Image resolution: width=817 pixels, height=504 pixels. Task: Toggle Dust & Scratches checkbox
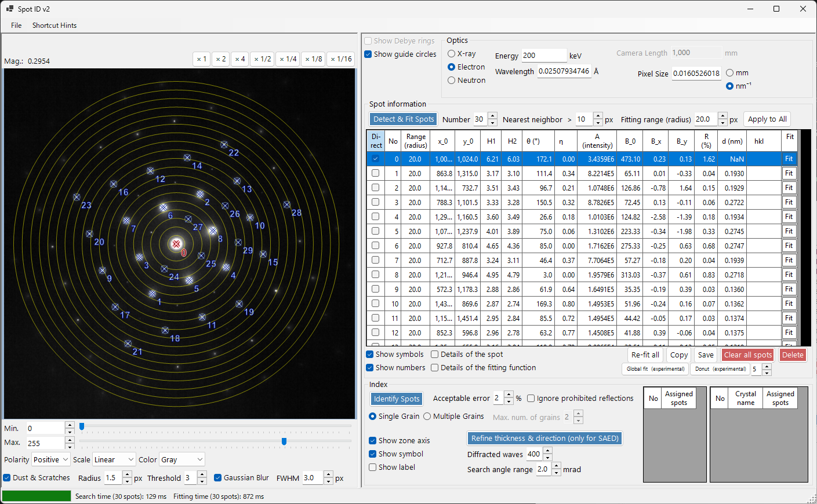pyautogui.click(x=7, y=478)
